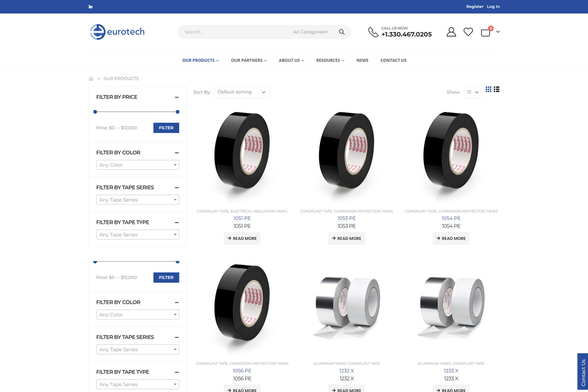Click the Log In link
The height and width of the screenshot is (392, 588).
coord(493,7)
